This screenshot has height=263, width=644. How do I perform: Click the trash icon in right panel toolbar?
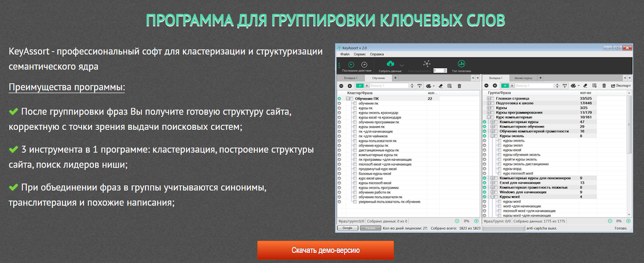pyautogui.click(x=604, y=86)
